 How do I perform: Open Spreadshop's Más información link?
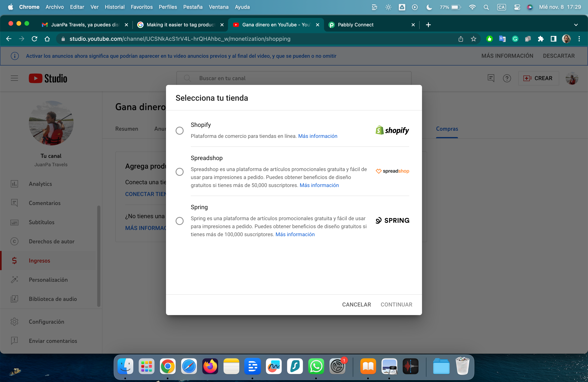tap(319, 185)
